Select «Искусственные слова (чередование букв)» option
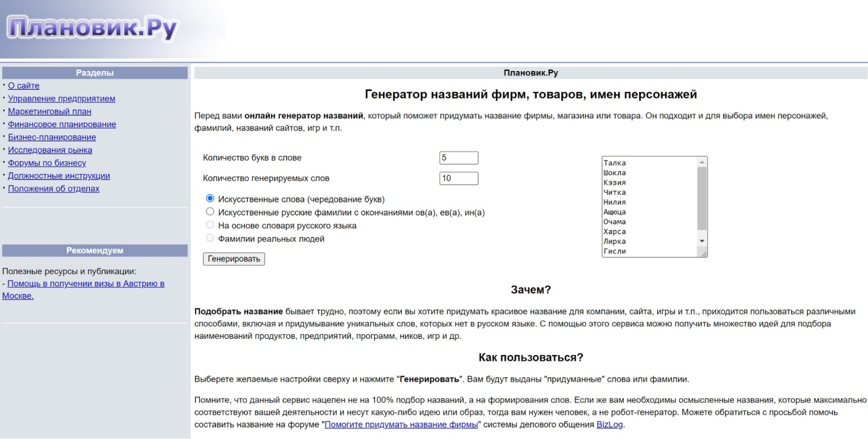This screenshot has height=439, width=868. (210, 198)
